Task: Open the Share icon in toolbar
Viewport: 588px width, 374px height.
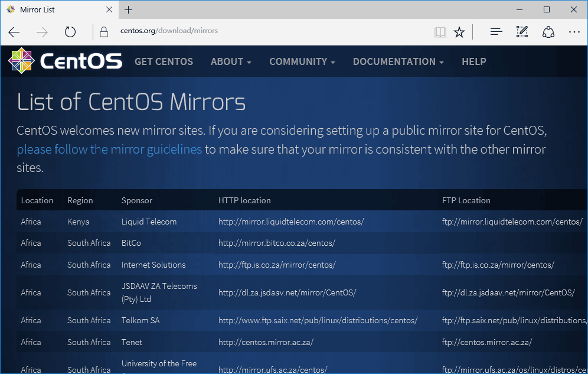Action: pos(548,32)
